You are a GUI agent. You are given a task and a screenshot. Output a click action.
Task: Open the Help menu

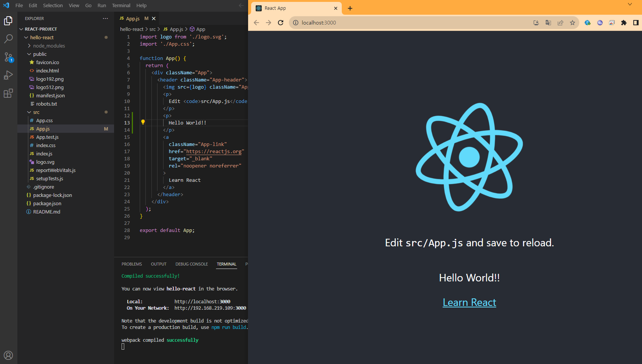(x=142, y=5)
